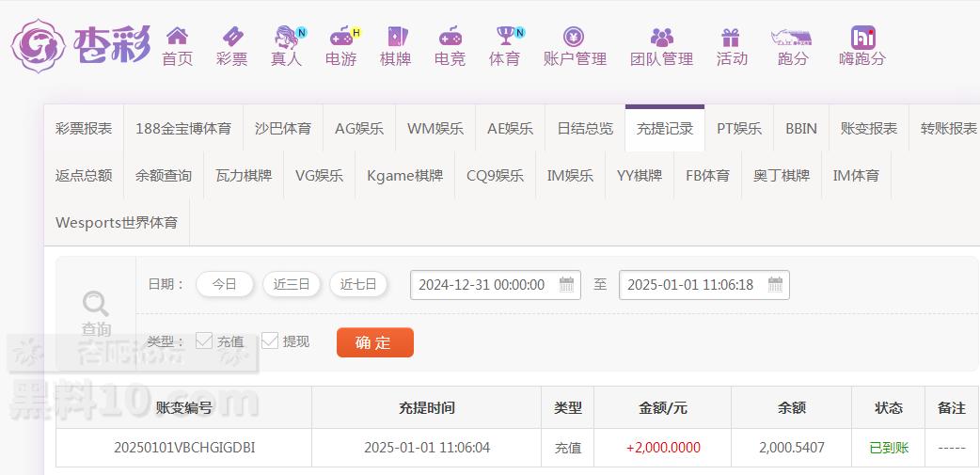Open the end date calendar picker

775,284
